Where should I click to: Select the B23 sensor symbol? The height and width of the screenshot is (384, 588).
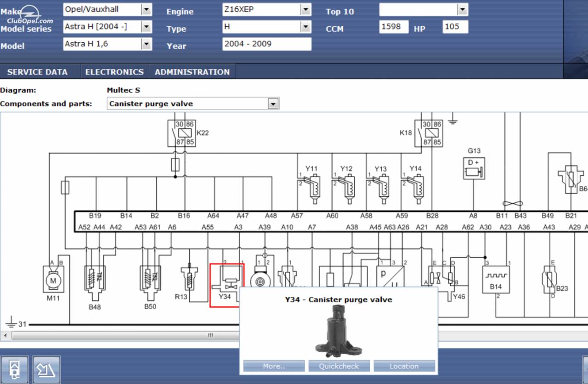click(549, 280)
